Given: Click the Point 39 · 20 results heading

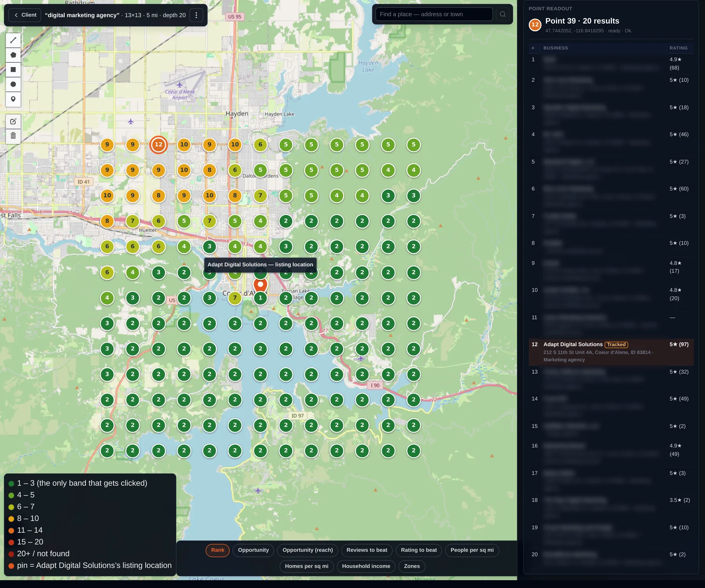Looking at the screenshot, I should [x=582, y=21].
